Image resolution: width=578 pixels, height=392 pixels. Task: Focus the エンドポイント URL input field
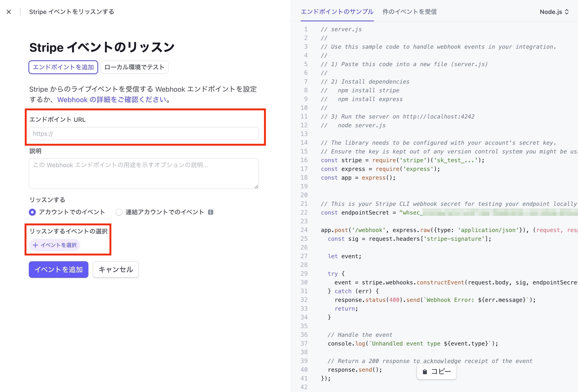click(144, 134)
